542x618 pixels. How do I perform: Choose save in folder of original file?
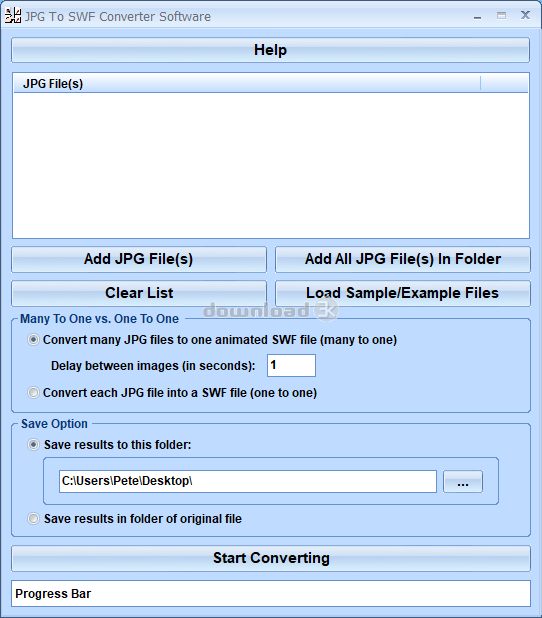tap(34, 519)
